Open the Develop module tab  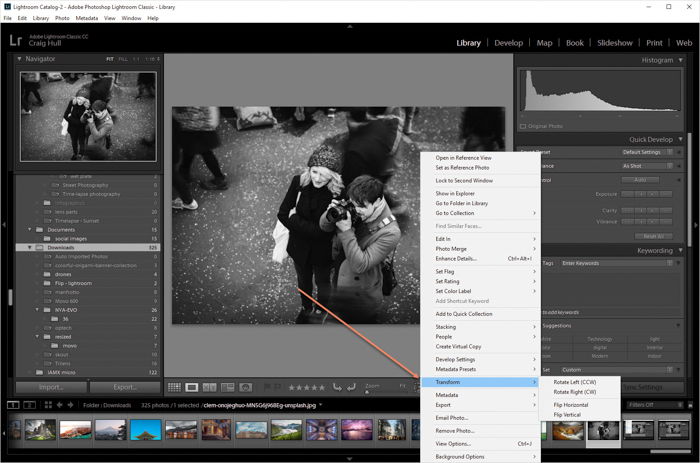[508, 43]
